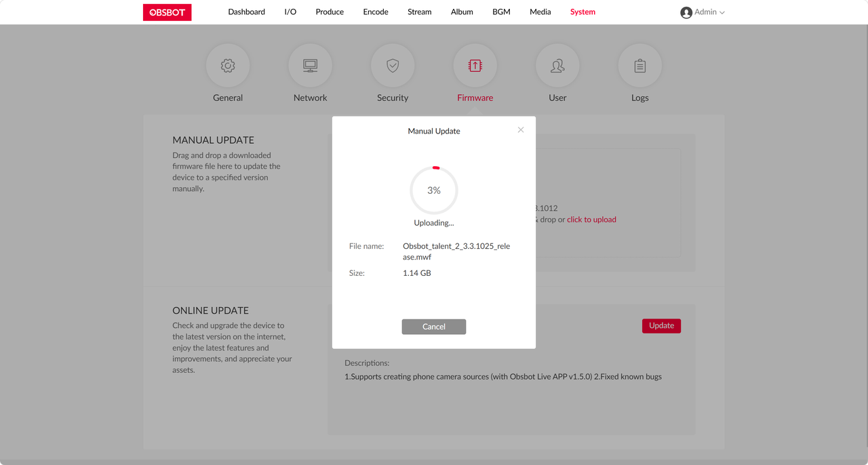
Task: Expand the Admin account dropdown arrow
Action: [722, 13]
